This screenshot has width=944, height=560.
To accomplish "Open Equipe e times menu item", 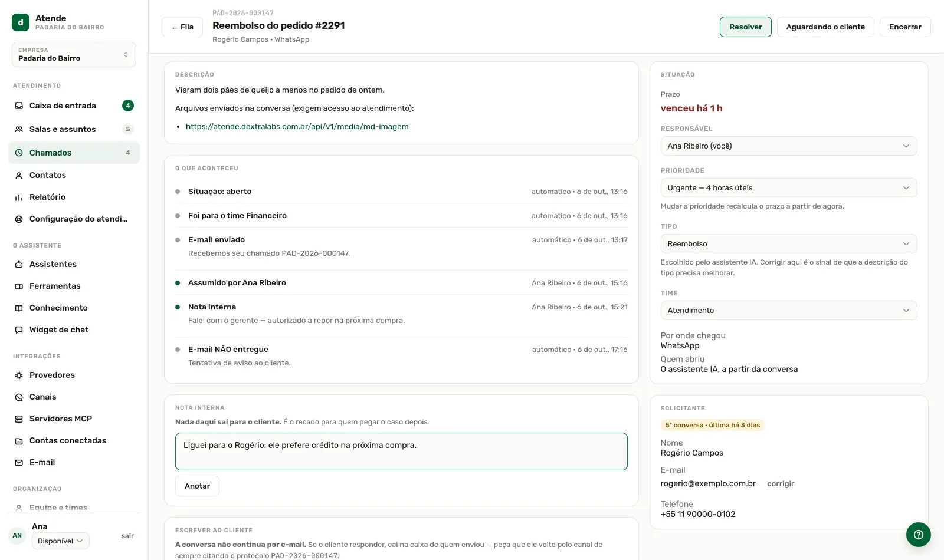I will click(74, 507).
